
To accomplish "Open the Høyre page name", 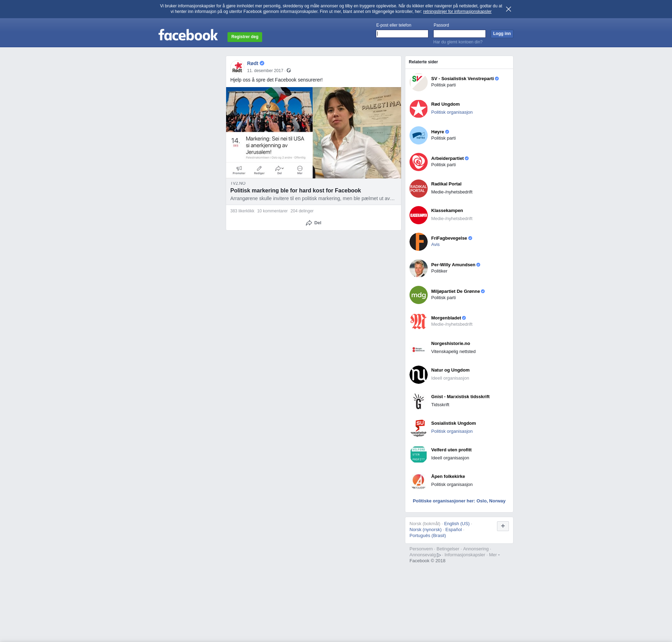I will pyautogui.click(x=437, y=132).
